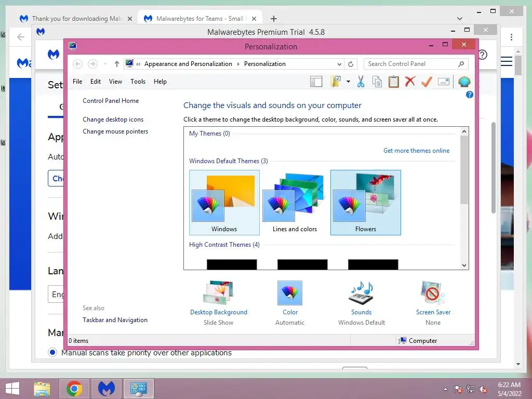
Task: Open Sounds settings icon
Action: [x=362, y=293]
